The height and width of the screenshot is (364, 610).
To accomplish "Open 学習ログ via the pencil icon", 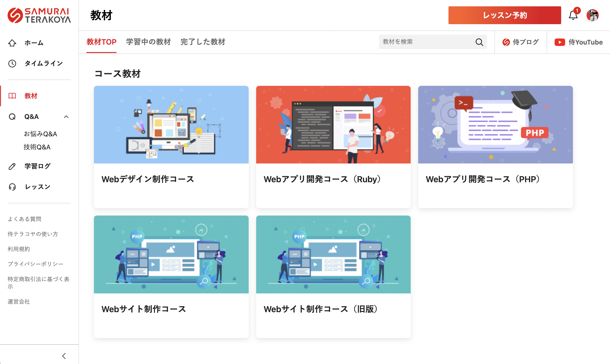I will 12,166.
